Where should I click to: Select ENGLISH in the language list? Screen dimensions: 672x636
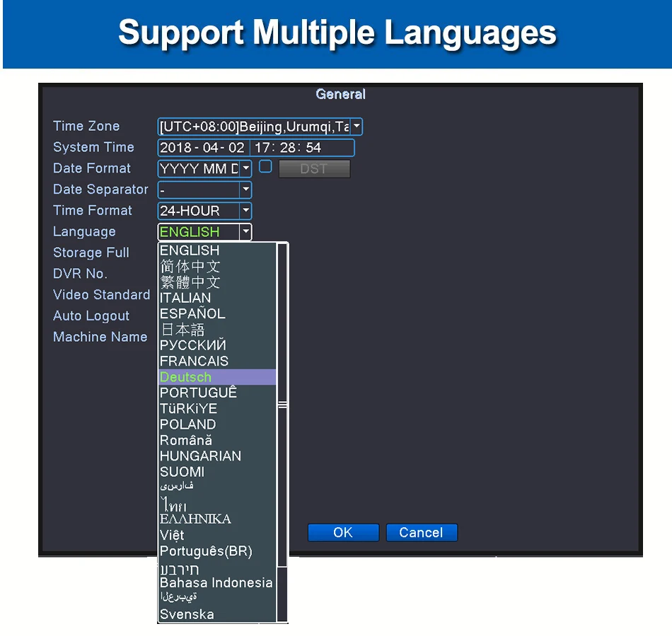coord(217,250)
